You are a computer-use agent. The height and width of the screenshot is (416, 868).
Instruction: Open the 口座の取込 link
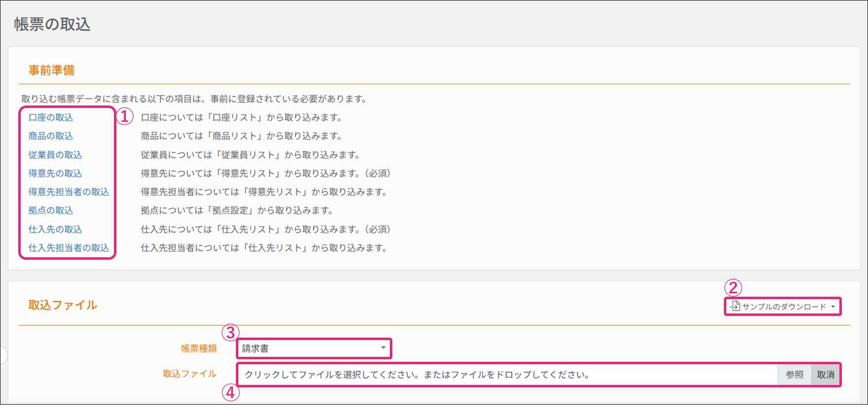[51, 117]
